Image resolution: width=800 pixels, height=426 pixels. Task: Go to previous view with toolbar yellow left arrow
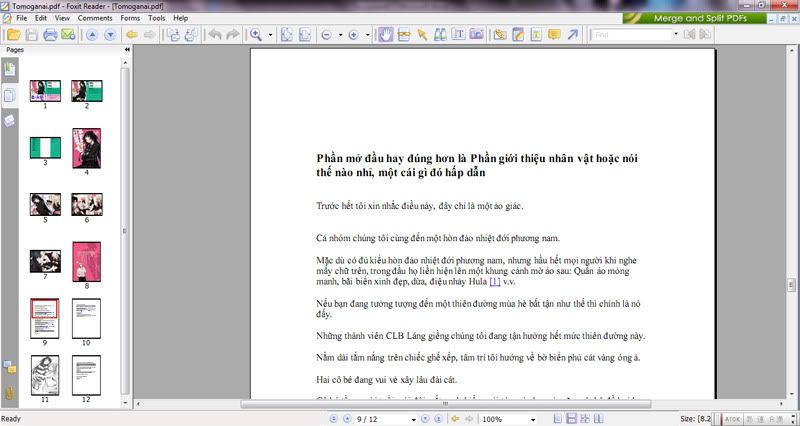click(x=132, y=35)
